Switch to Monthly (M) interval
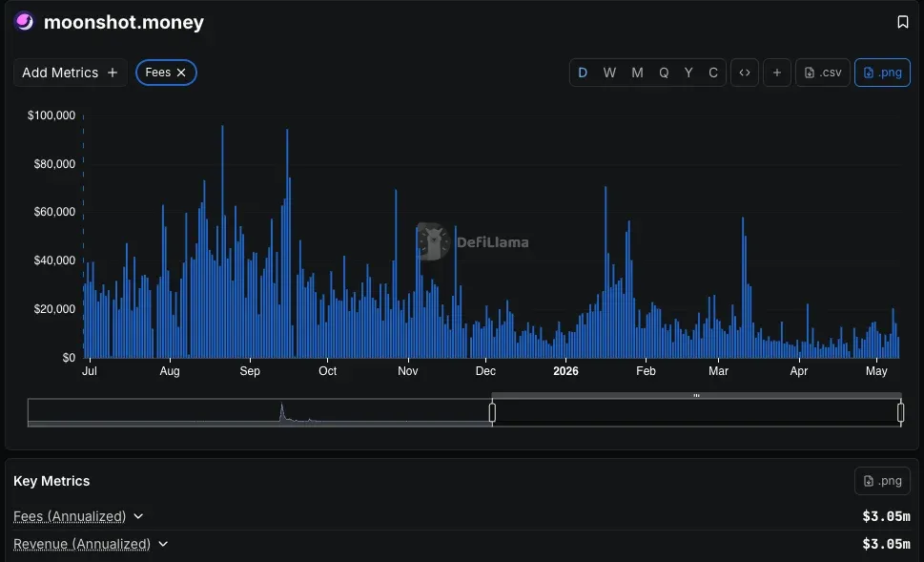Screen dimensions: 924x562 point(637,73)
